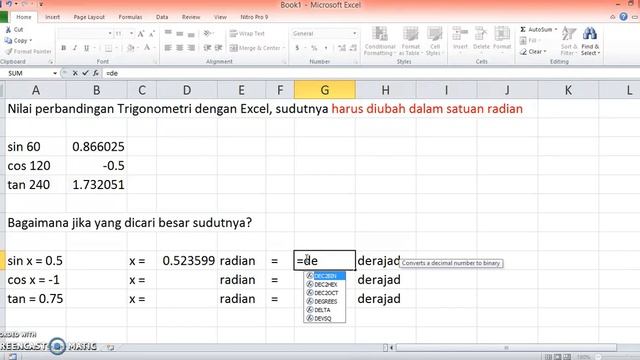This screenshot has height=360, width=640.
Task: Open Format as Table gallery
Action: click(410, 41)
